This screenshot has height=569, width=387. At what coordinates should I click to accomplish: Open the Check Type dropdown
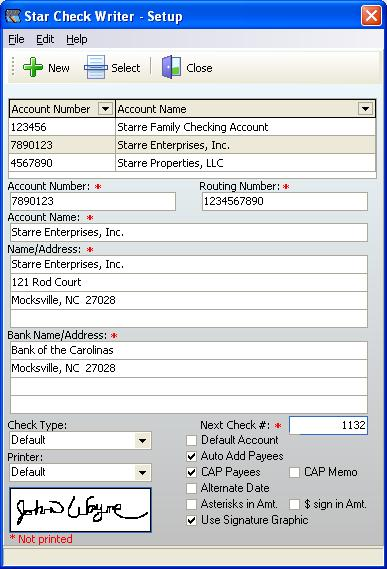[x=142, y=441]
